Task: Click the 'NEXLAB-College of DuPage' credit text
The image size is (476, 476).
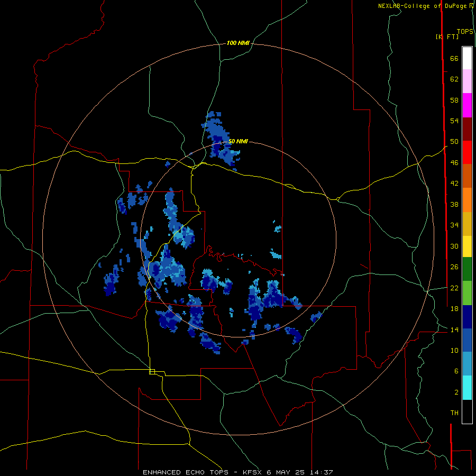Action: [422, 6]
